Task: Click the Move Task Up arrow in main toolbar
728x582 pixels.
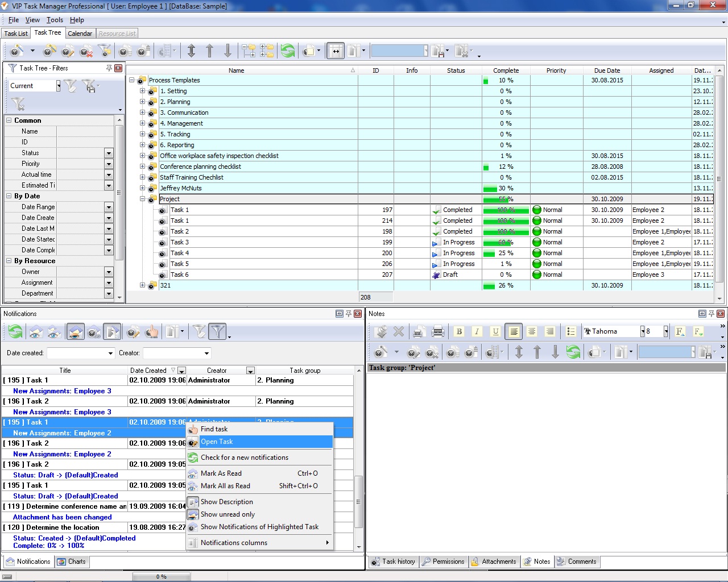Action: [x=209, y=51]
